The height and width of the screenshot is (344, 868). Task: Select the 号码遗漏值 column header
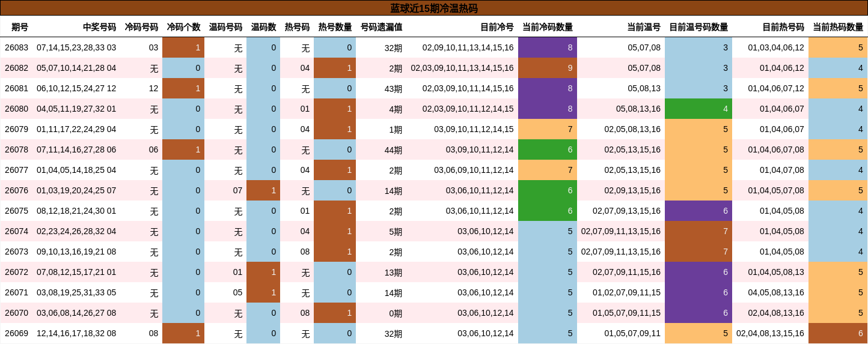(x=381, y=27)
